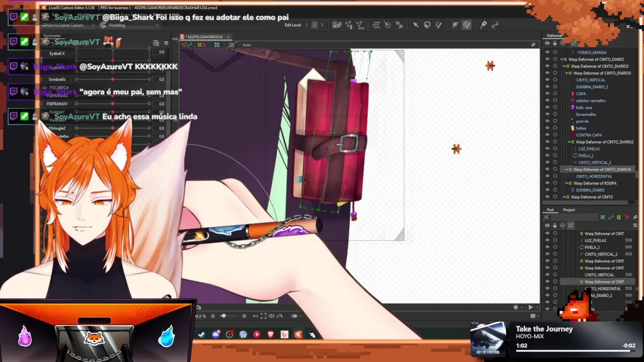644x362 pixels.
Task: Select the deform path edit tool
Action: [x=455, y=25]
